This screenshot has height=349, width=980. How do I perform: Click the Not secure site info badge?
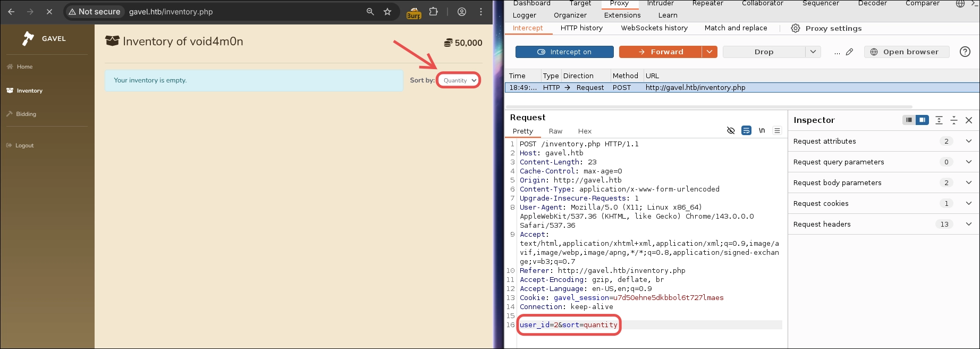click(x=95, y=11)
